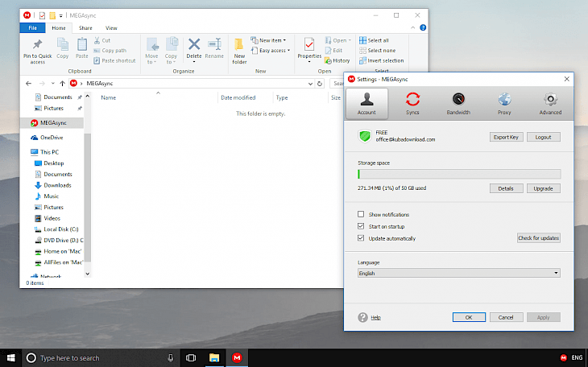The height and width of the screenshot is (367, 588).
Task: Click the MEGA tray icon
Action: tap(563, 357)
